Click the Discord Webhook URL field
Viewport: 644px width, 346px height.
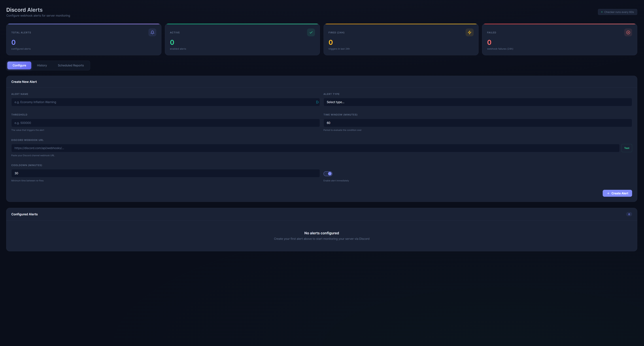(315, 148)
